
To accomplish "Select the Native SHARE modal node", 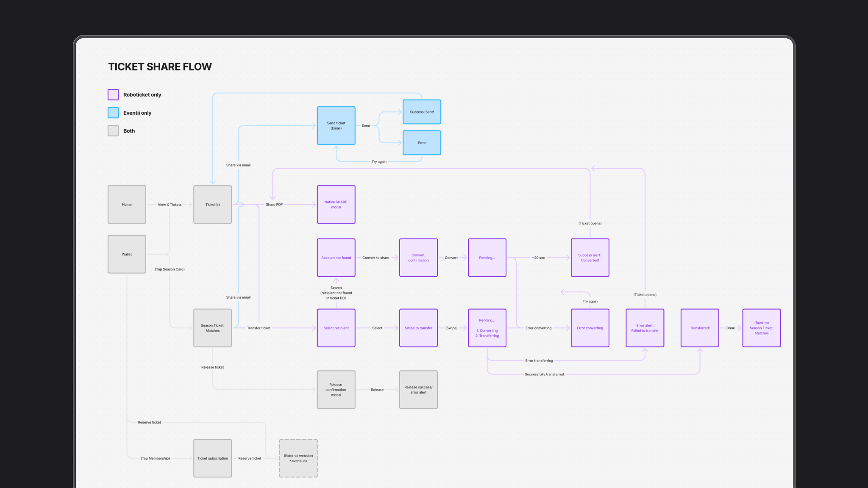I will [336, 205].
